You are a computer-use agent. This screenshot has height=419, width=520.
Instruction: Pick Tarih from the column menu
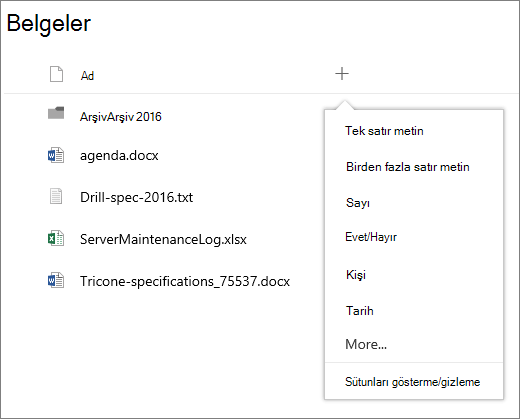click(360, 311)
